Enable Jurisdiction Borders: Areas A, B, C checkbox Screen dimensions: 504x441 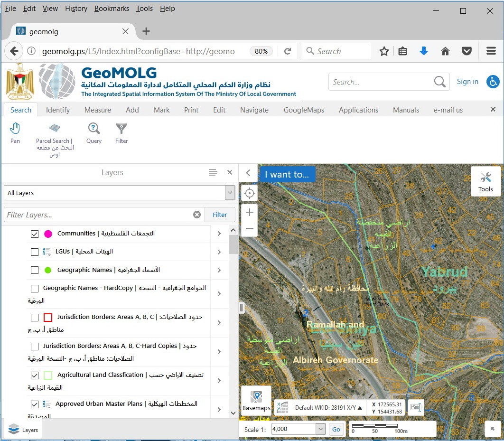(34, 317)
